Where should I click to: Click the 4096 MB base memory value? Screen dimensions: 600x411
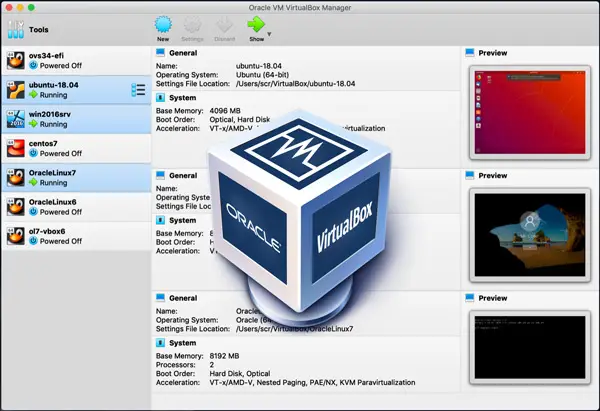[x=225, y=111]
